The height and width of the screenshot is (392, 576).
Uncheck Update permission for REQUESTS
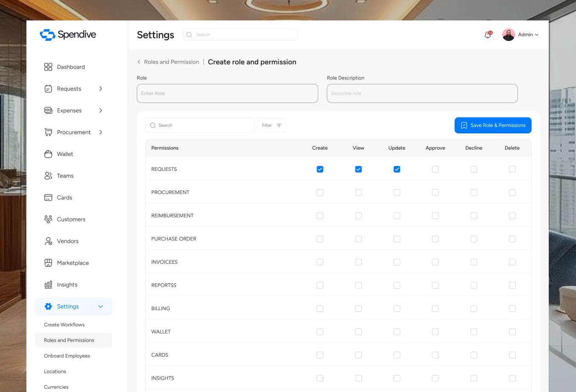[397, 169]
